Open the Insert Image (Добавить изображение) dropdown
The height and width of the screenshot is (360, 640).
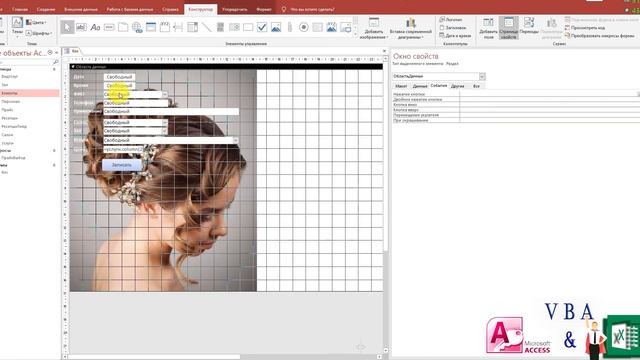click(x=373, y=28)
